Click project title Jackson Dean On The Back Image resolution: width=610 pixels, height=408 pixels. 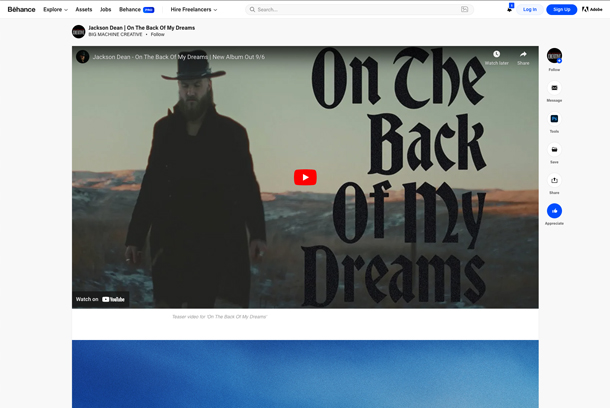click(142, 28)
